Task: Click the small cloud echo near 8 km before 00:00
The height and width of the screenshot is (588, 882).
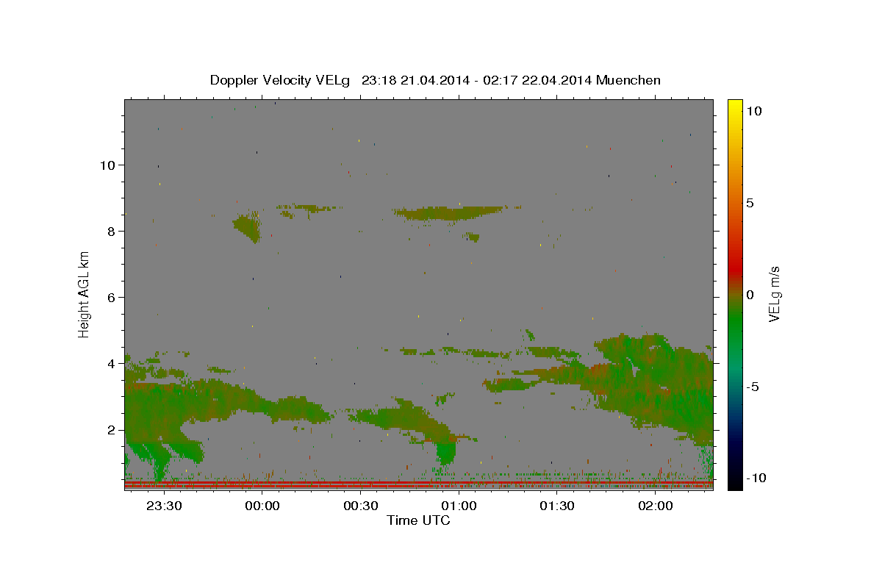Action: [248, 226]
